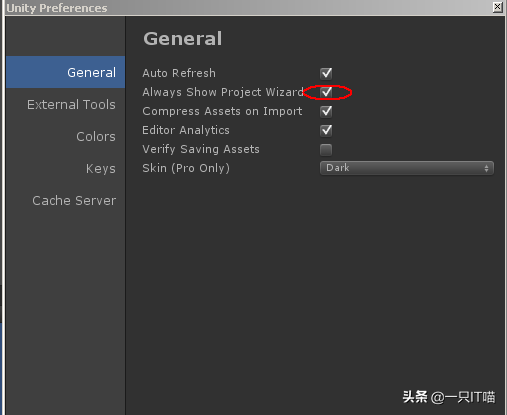
Task: Go to the Keys tab
Action: 65,168
